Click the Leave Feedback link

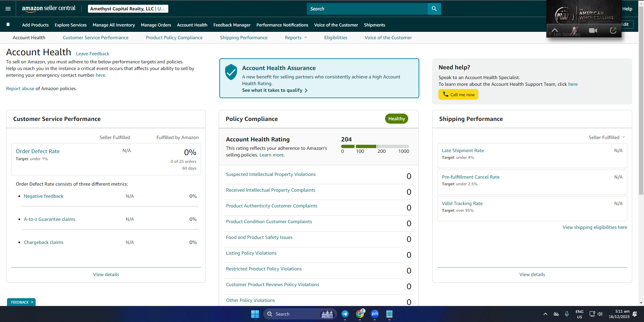(x=93, y=54)
